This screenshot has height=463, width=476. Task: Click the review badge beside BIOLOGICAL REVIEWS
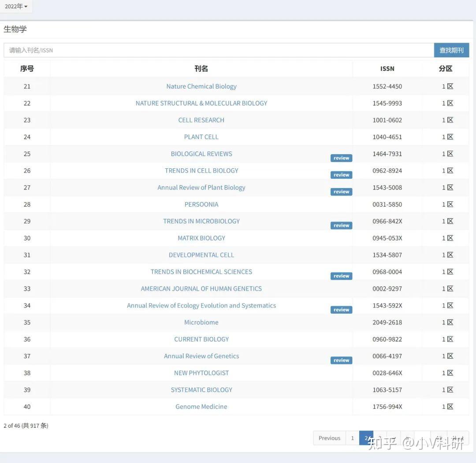pyautogui.click(x=341, y=158)
